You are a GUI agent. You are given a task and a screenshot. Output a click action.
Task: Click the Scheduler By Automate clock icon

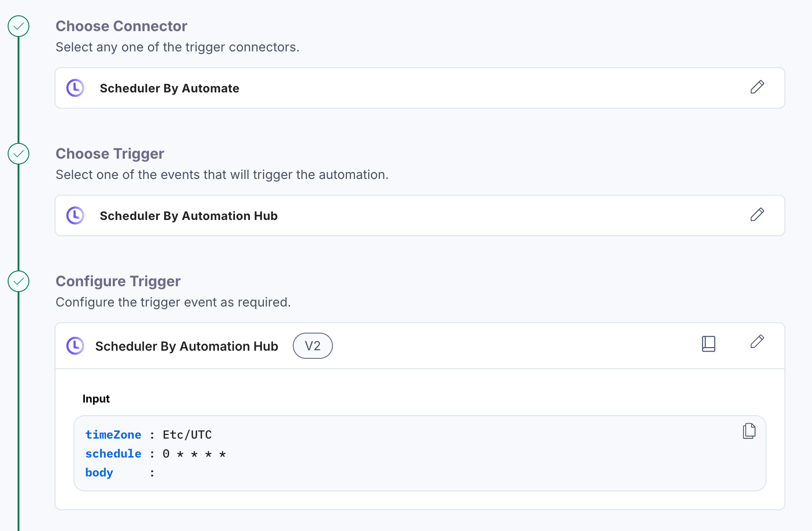point(75,88)
